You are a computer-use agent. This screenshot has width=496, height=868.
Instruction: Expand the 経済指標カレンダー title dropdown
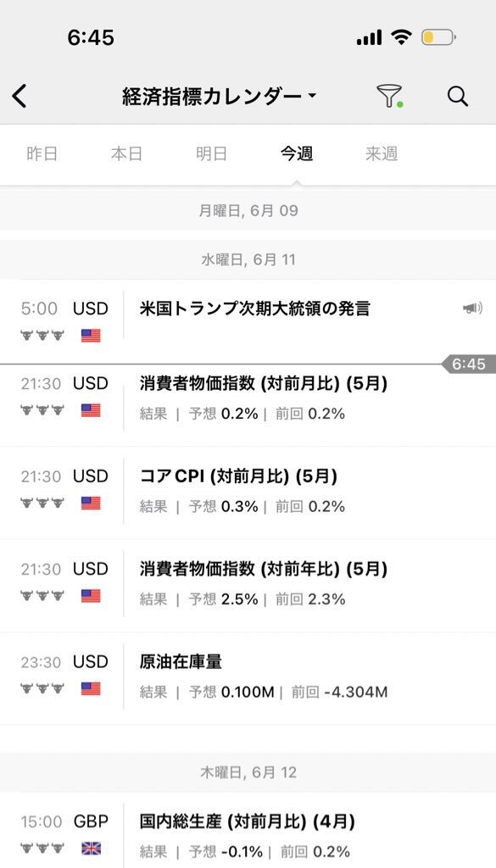tap(219, 97)
